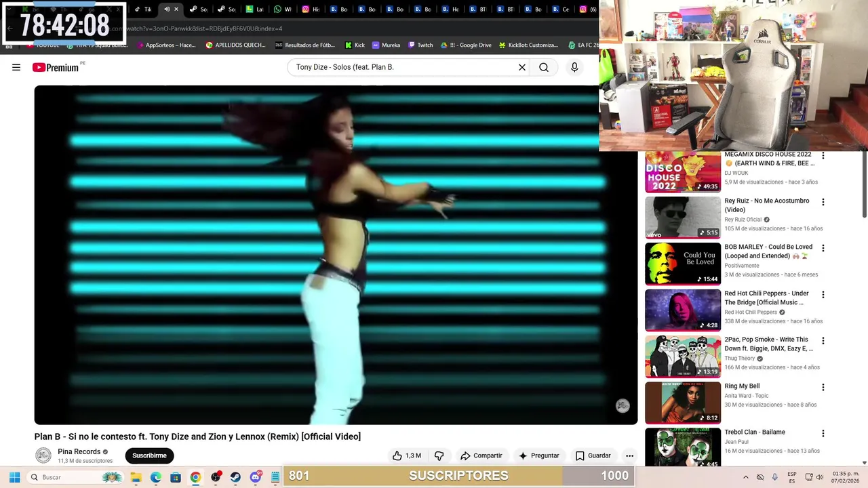Open the AppSorteos bookmark

click(166, 45)
